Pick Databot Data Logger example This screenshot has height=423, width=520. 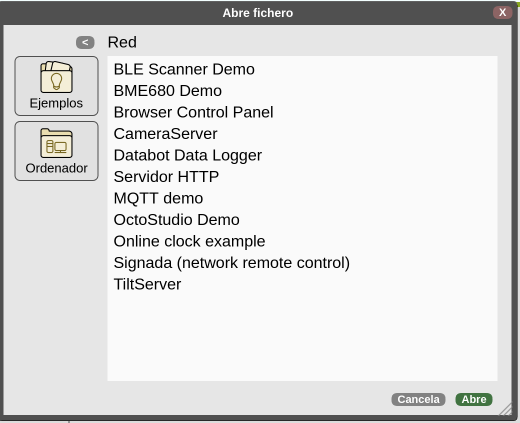[x=188, y=155]
